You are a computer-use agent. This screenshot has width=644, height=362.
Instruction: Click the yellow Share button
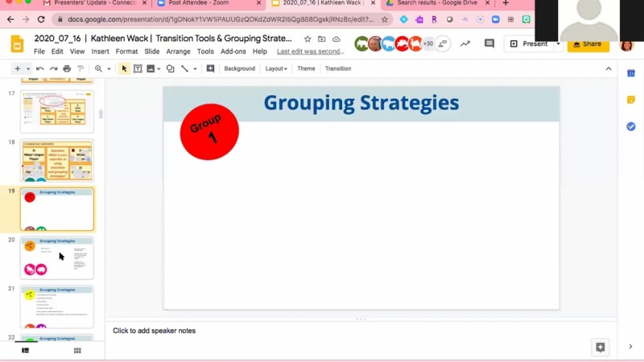pos(588,44)
